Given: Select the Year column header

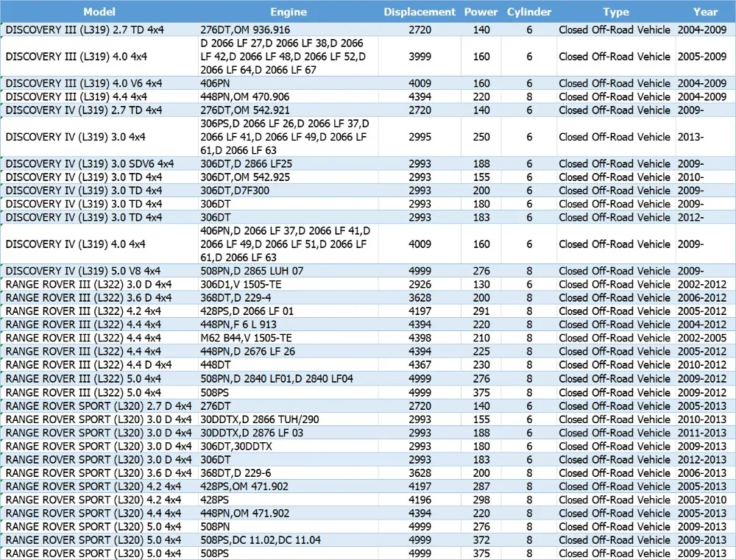Looking at the screenshot, I should click(706, 12).
